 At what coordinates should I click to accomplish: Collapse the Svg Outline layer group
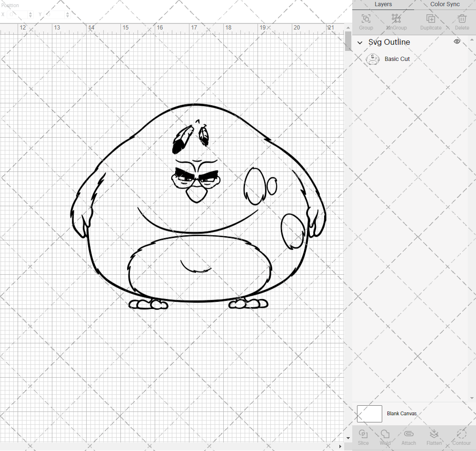[x=360, y=42]
